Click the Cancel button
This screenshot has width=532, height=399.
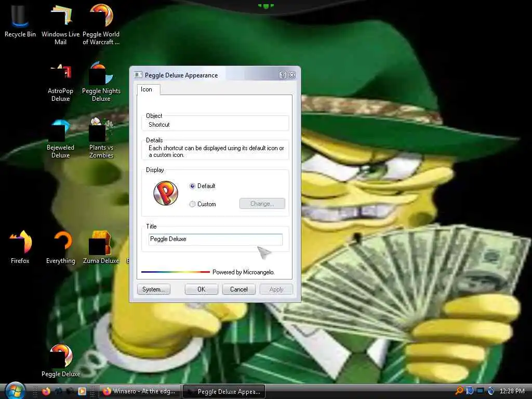coord(239,289)
